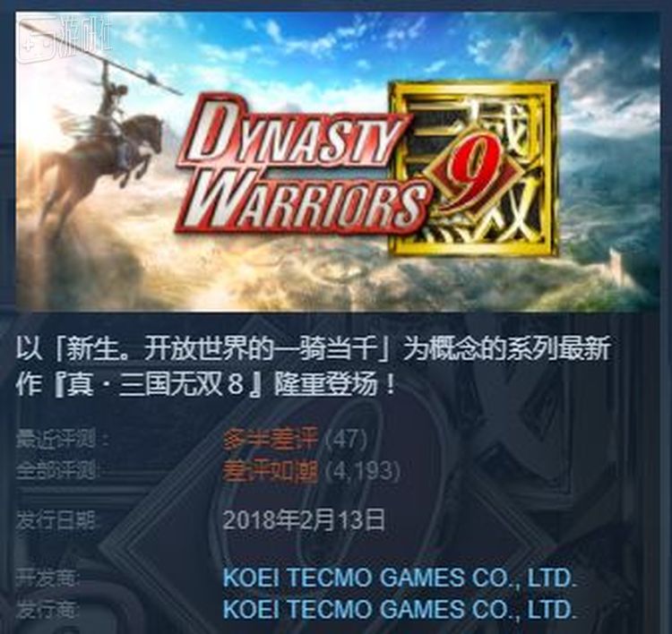
Task: Click the watermark logo icon in the header corner
Action: pyautogui.click(x=37, y=41)
